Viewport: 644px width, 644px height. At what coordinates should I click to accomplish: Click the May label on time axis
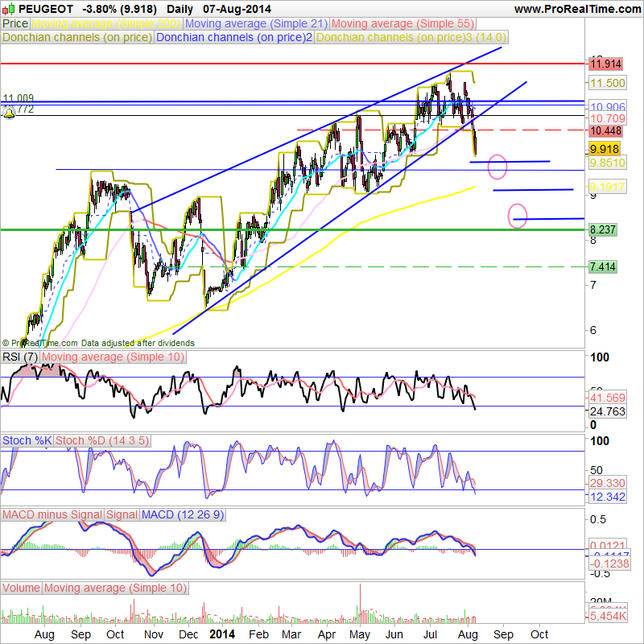(x=360, y=635)
